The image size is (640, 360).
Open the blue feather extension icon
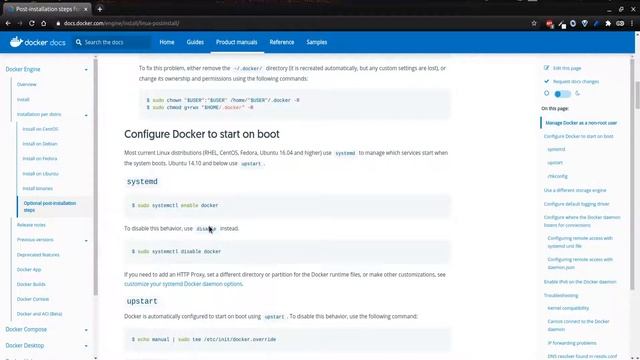tap(596, 23)
